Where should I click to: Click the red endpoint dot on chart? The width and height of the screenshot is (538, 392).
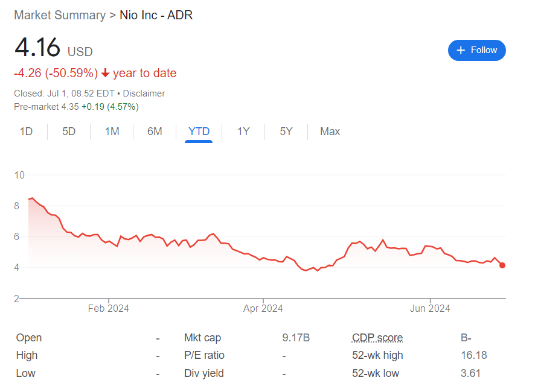click(502, 265)
